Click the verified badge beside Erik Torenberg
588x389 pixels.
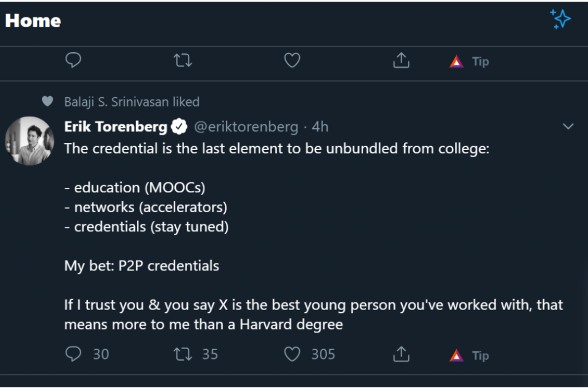click(x=179, y=127)
